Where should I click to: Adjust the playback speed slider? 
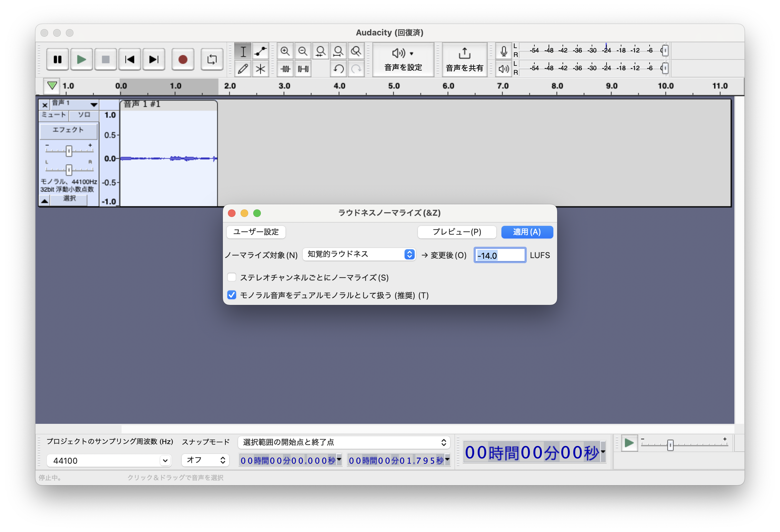coord(670,445)
